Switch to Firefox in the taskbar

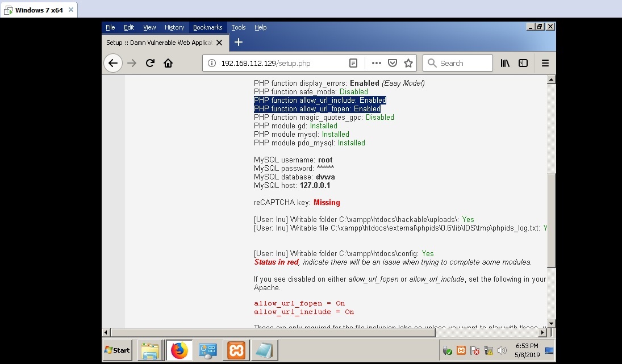179,350
